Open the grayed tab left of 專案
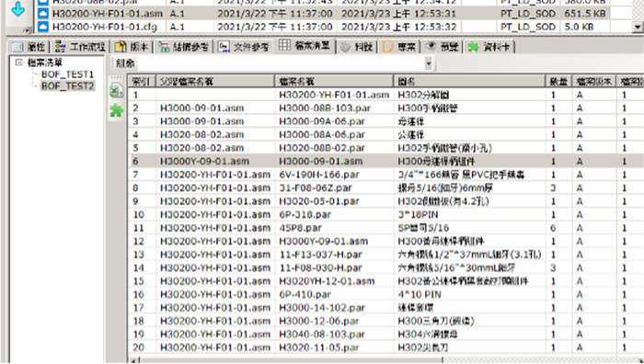 pos(357,47)
